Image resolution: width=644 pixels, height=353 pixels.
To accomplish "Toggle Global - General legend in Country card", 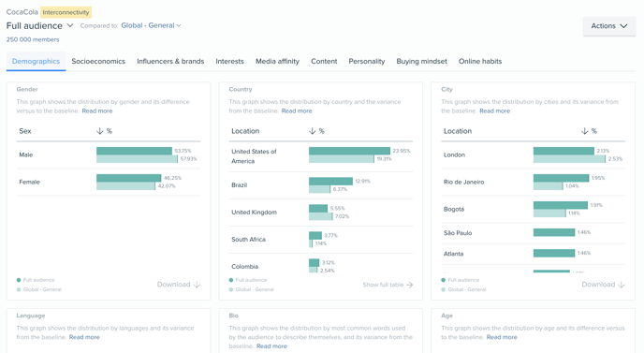I will (252, 289).
